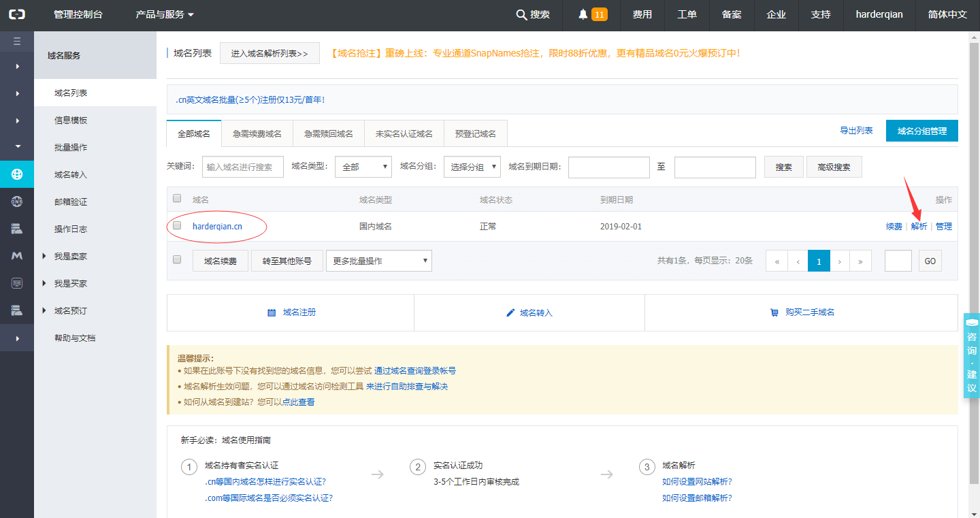
Task: Click the expiry start date field
Action: click(x=609, y=167)
